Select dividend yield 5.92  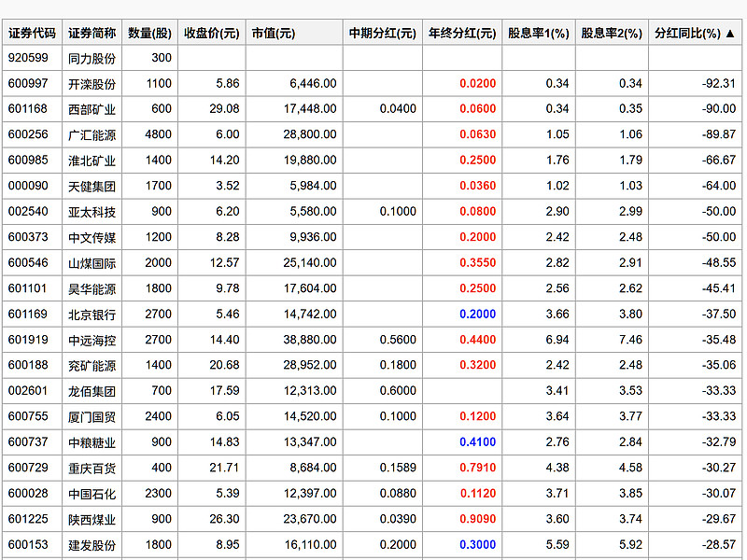[631, 544]
